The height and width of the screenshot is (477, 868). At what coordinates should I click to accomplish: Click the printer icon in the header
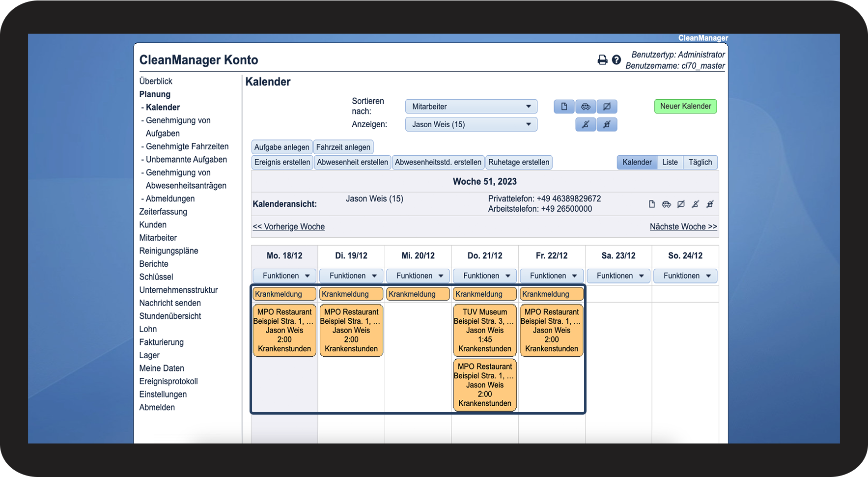pos(602,60)
